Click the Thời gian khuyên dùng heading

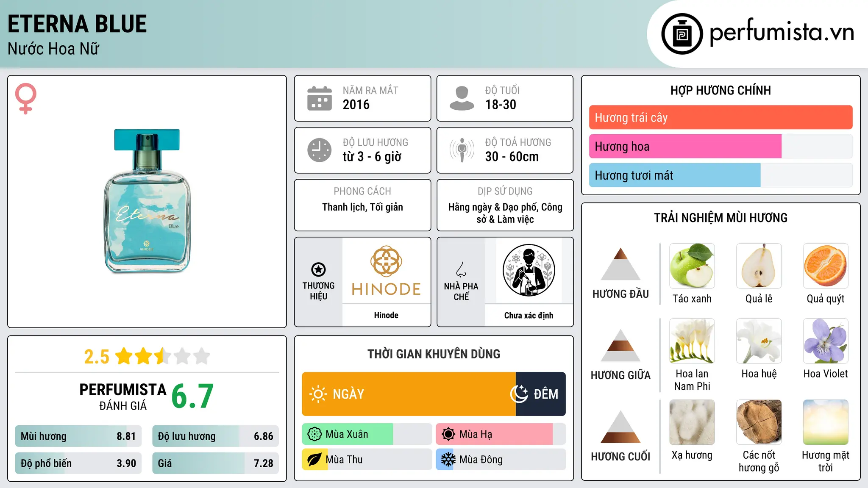[434, 354]
